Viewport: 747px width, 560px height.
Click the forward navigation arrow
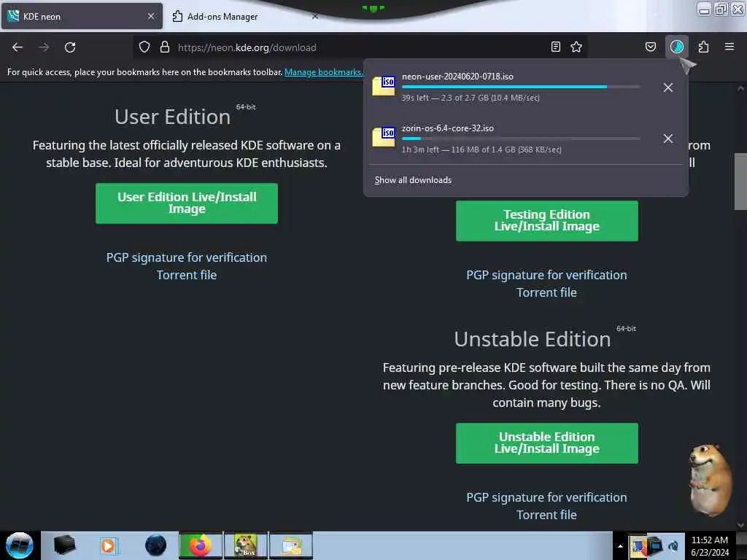pyautogui.click(x=44, y=47)
